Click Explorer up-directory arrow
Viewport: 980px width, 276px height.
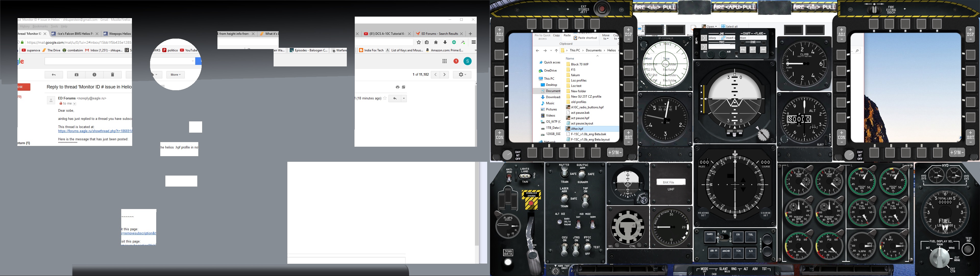click(556, 51)
